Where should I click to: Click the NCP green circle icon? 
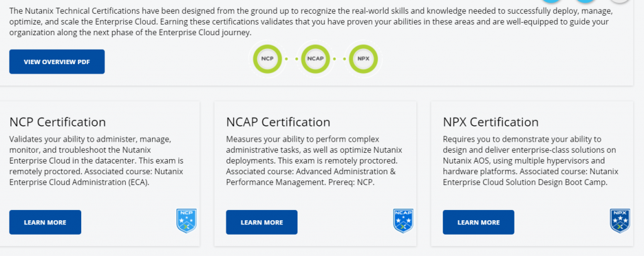tap(267, 58)
